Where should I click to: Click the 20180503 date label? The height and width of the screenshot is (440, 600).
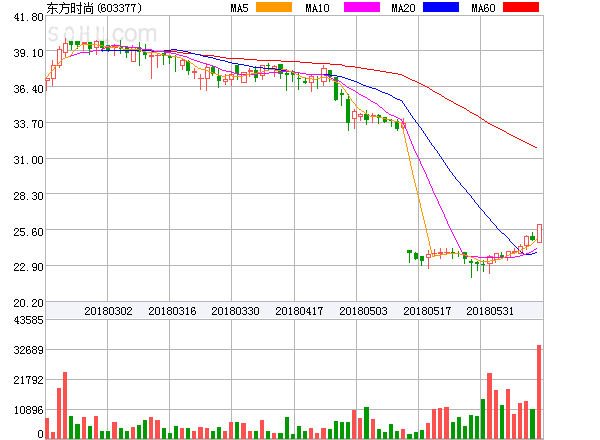pos(363,311)
